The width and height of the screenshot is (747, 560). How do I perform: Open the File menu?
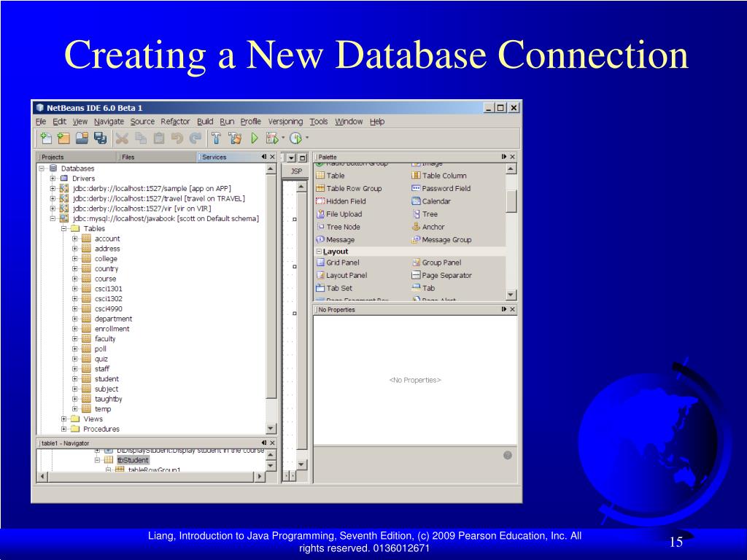[x=41, y=122]
